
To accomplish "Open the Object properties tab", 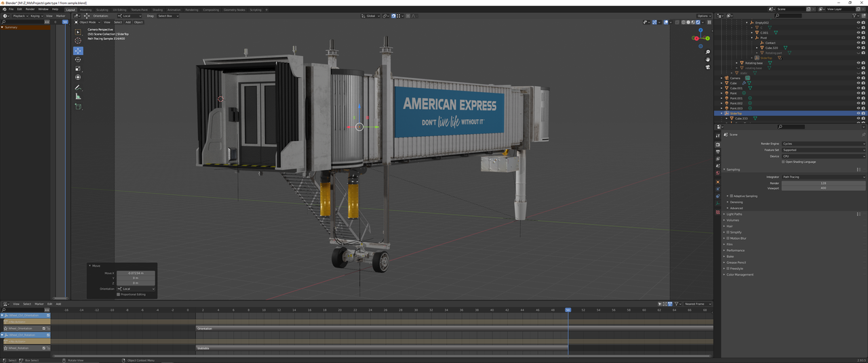I will (717, 182).
